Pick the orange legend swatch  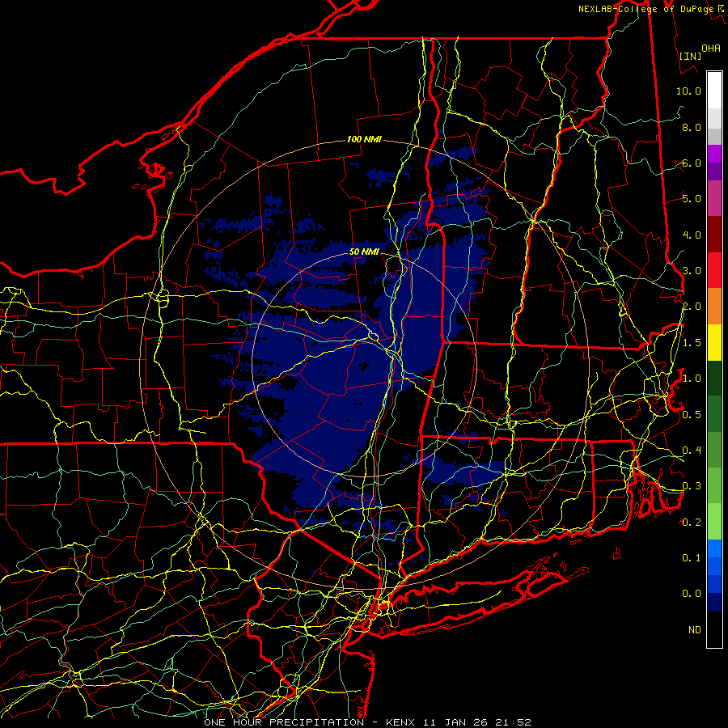tap(714, 307)
